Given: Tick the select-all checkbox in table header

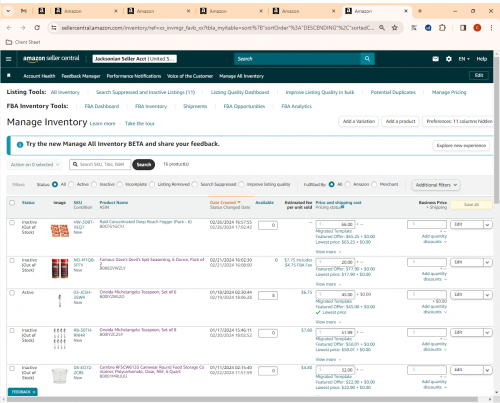Looking at the screenshot, I should (x=12, y=203).
